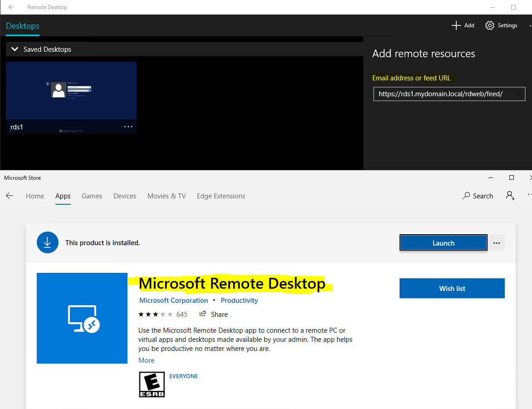
Task: Open the Microsoft Corporation publisher link
Action: 174,301
